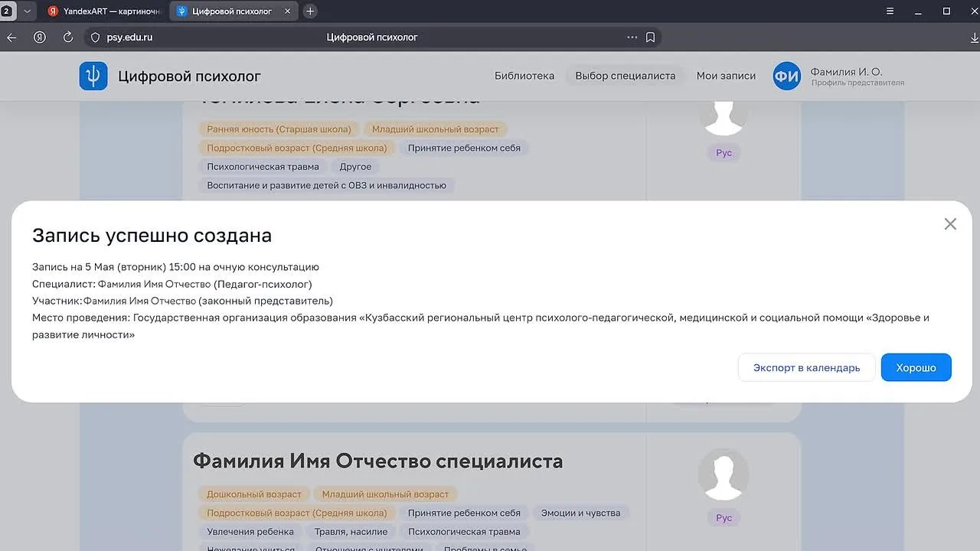Click the Другое tag
980x551 pixels.
point(355,167)
